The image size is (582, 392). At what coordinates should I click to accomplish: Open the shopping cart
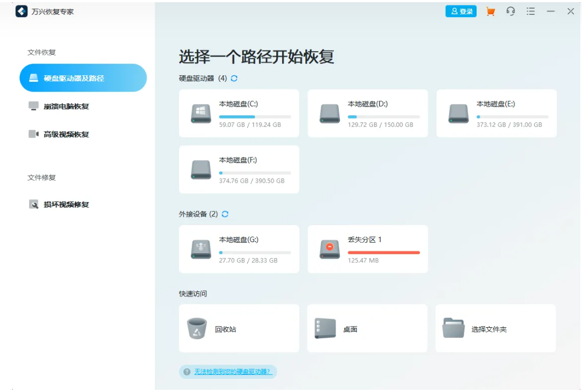point(490,11)
